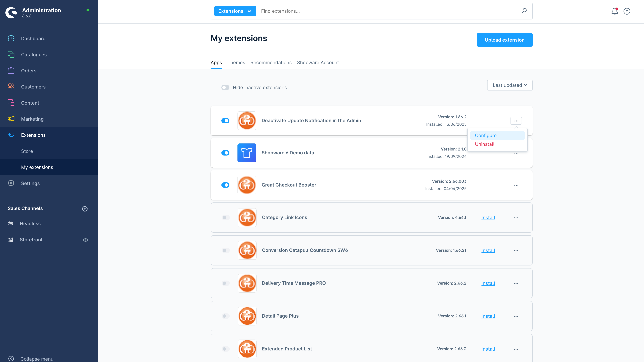The height and width of the screenshot is (362, 644).
Task: Install Category Link Icons
Action: click(488, 218)
